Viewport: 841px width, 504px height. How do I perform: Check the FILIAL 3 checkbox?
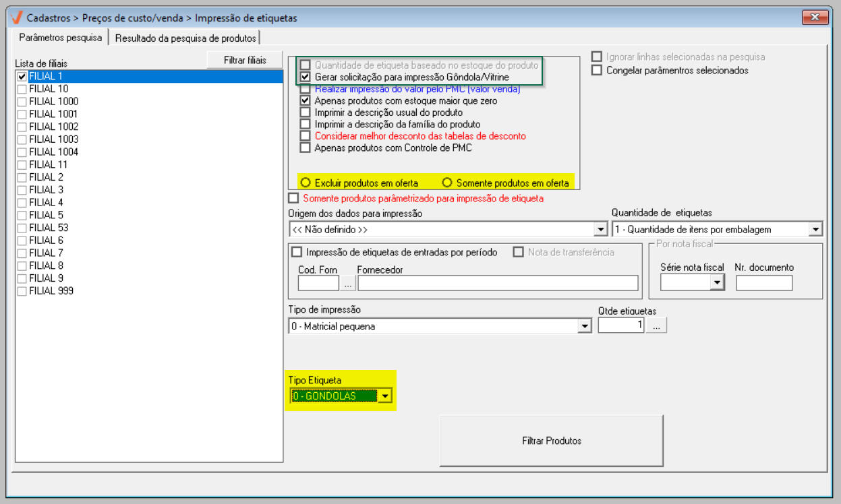click(x=22, y=190)
